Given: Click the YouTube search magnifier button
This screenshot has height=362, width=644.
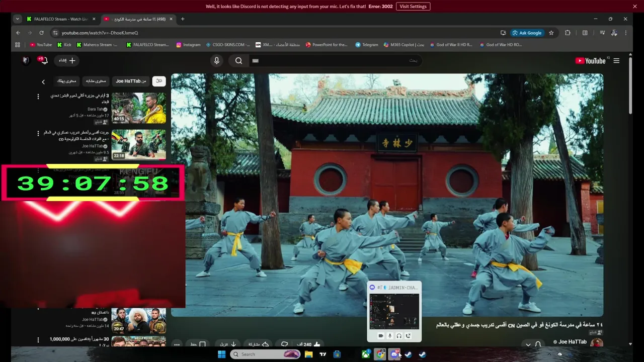Looking at the screenshot, I should coord(238,61).
